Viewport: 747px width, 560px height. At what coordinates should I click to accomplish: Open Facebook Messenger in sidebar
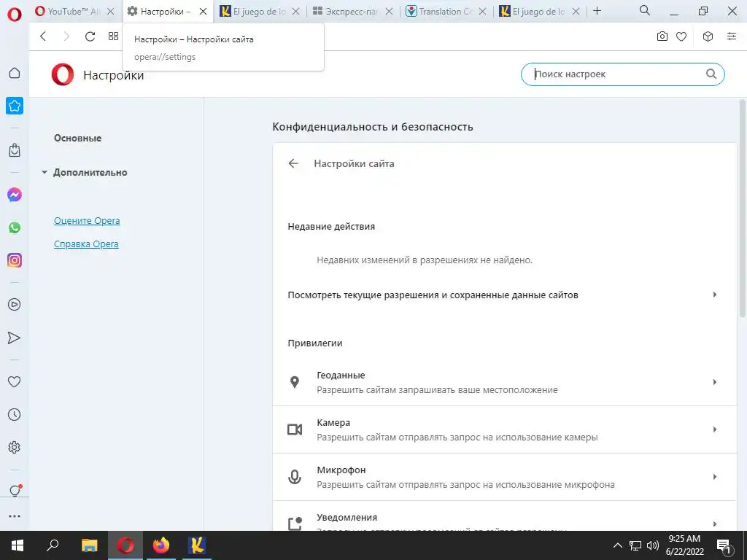(15, 195)
